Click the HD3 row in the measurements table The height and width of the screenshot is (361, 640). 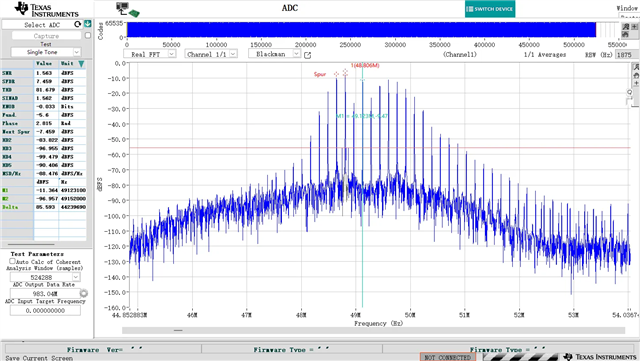[43, 148]
